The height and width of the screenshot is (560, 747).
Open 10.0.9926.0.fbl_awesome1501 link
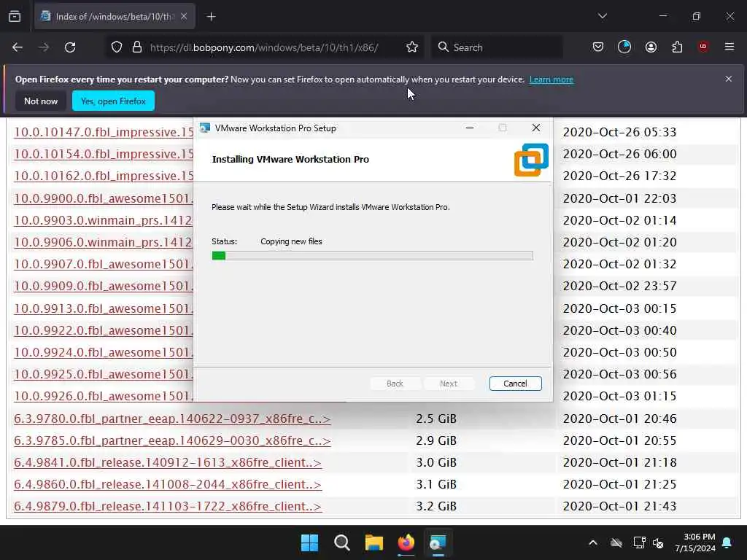(x=104, y=396)
